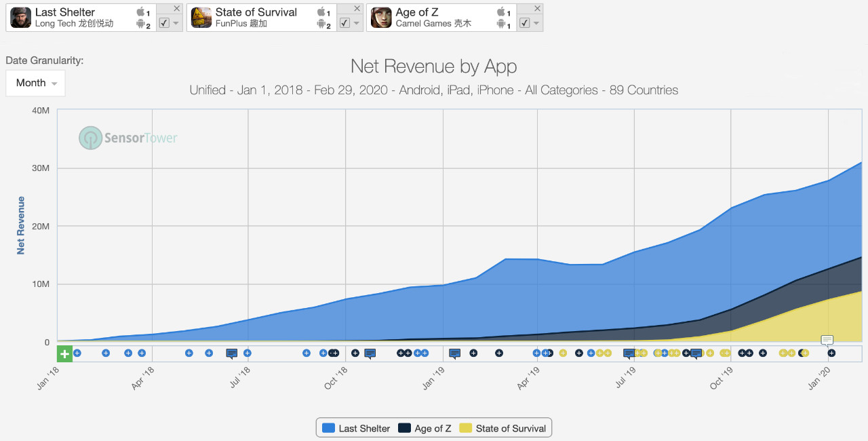Click the Age of Z legend color swatch

pyautogui.click(x=405, y=428)
